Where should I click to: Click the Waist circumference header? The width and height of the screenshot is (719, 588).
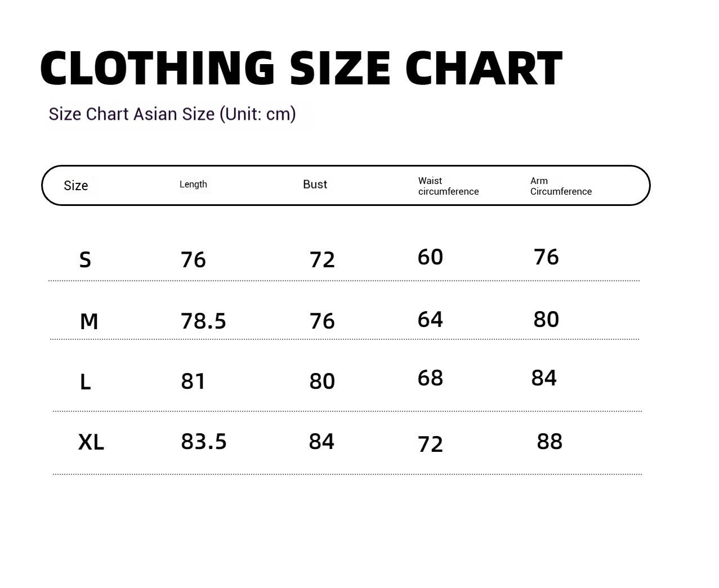point(448,186)
